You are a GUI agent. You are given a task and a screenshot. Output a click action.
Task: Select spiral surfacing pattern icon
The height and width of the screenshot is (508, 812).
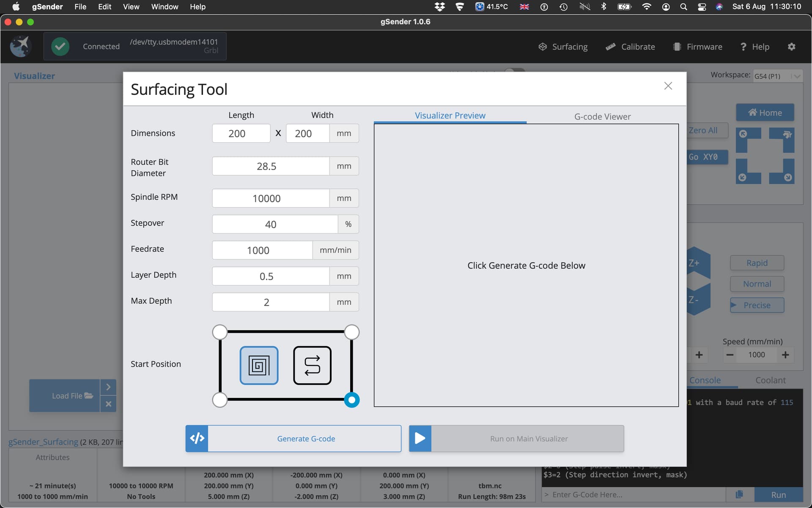pos(259,365)
